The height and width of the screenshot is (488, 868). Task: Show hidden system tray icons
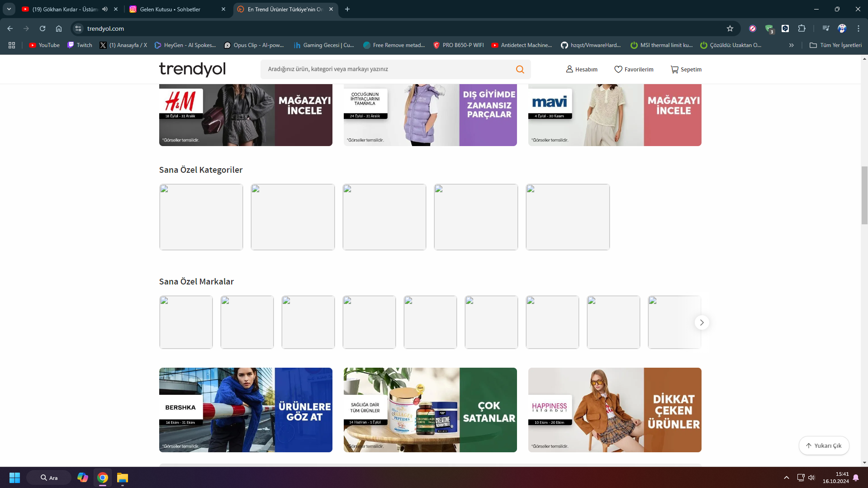click(786, 478)
